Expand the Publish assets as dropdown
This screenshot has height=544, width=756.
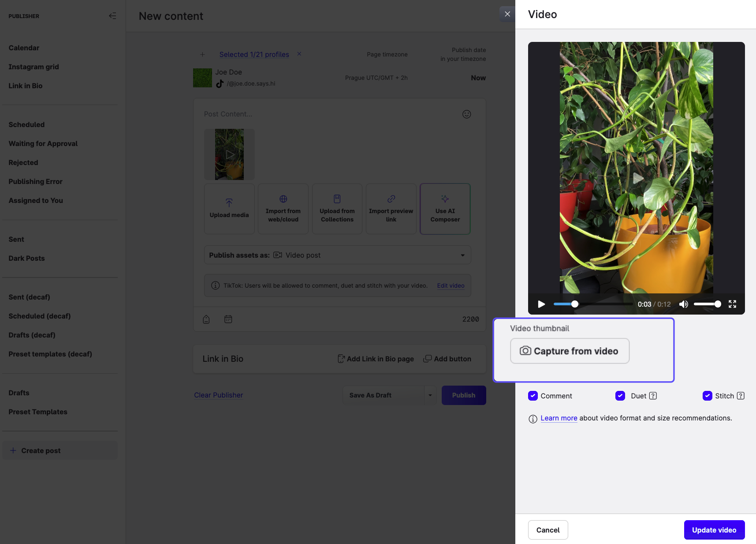462,255
